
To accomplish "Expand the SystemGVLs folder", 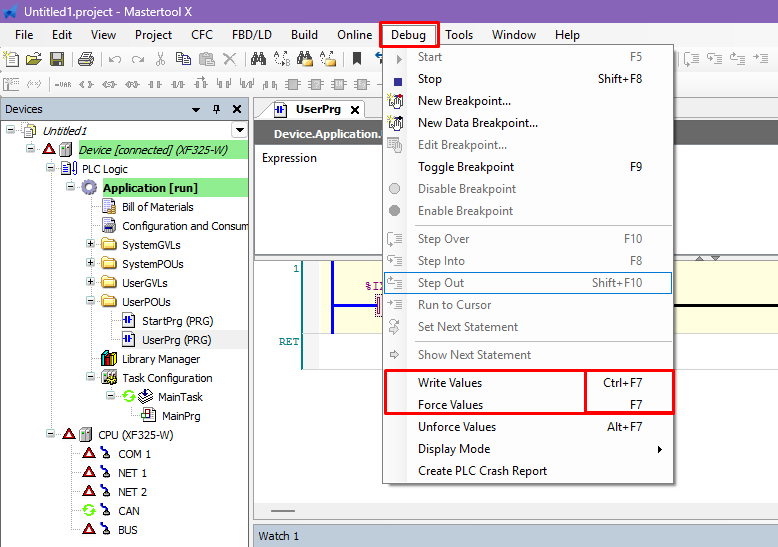I will pos(91,245).
